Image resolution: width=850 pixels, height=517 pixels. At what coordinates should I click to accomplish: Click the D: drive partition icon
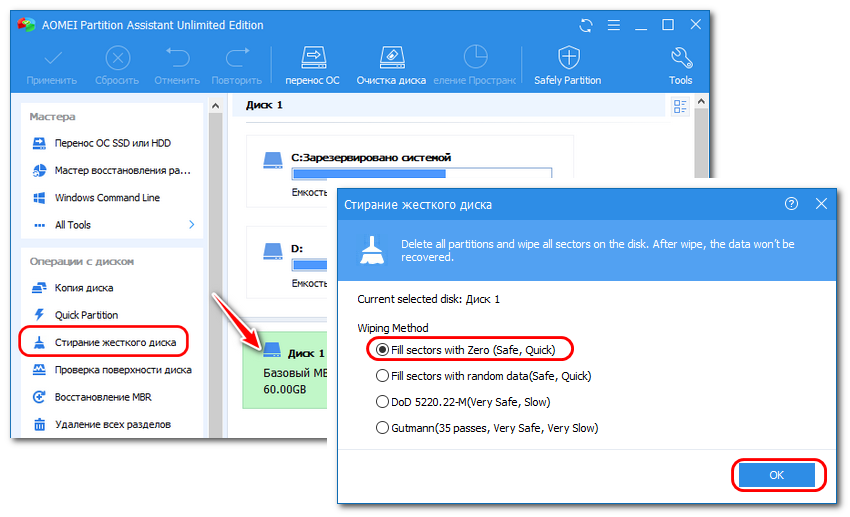[x=273, y=251]
